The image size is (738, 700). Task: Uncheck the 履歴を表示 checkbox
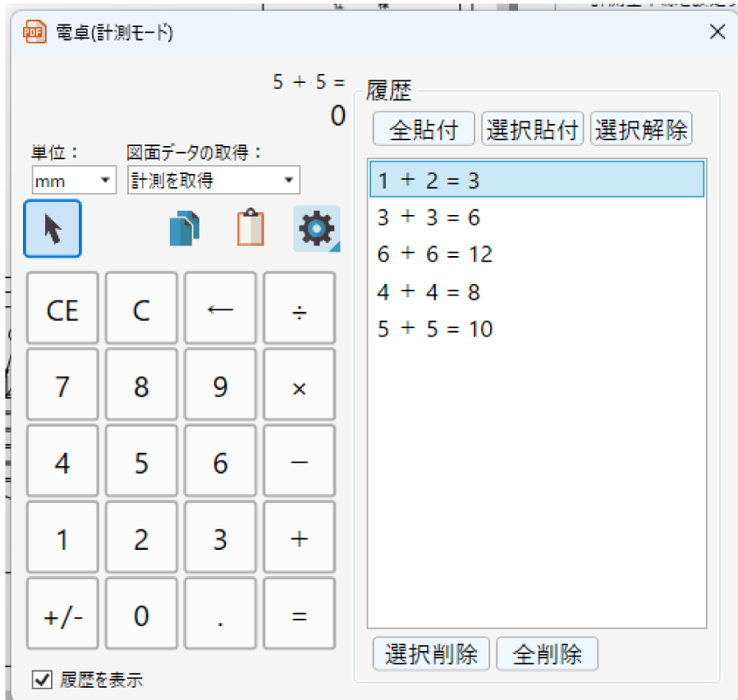41,679
